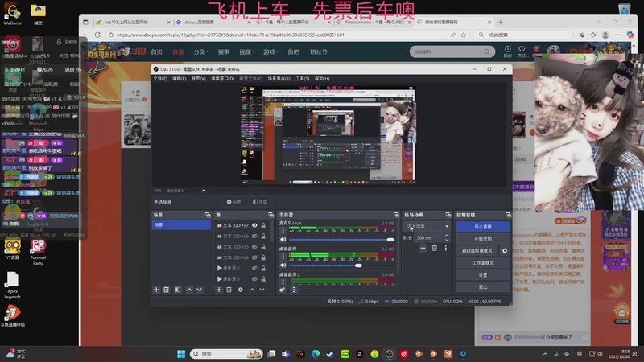Move scene up with the arrow
Screen dimensions: 644x362
pyautogui.click(x=189, y=290)
